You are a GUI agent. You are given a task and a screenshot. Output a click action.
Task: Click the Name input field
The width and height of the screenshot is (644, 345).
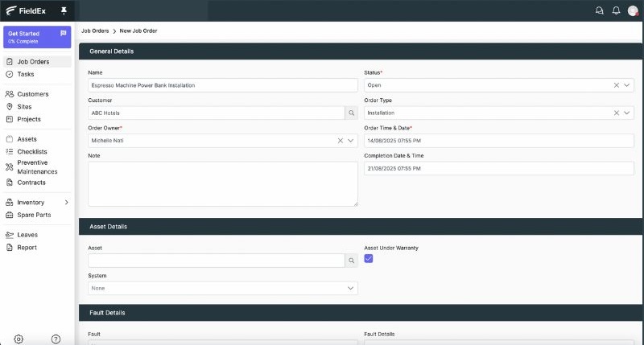pos(223,85)
